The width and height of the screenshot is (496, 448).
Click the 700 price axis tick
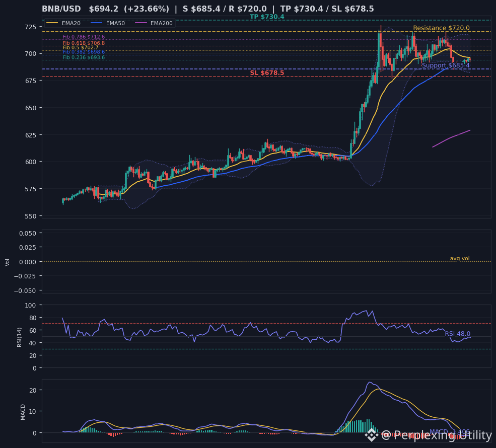coord(31,54)
